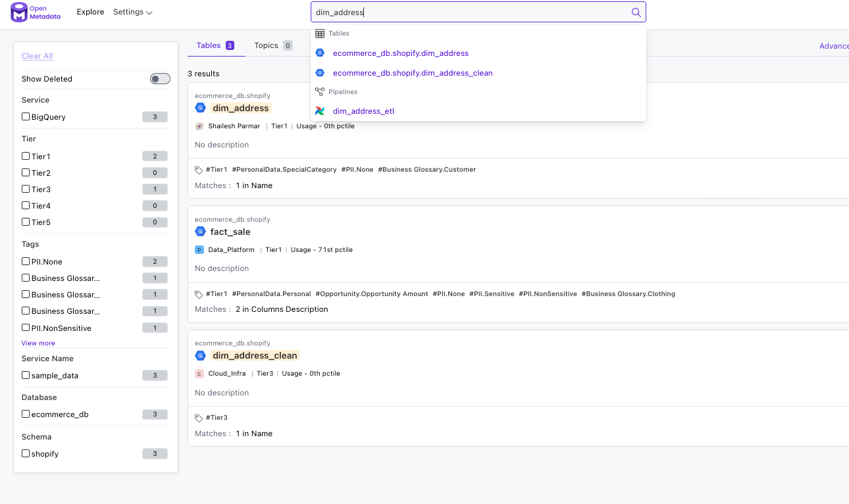Image resolution: width=849 pixels, height=504 pixels.
Task: Click the BigQuery icon beside dim_address result
Action: pos(200,107)
